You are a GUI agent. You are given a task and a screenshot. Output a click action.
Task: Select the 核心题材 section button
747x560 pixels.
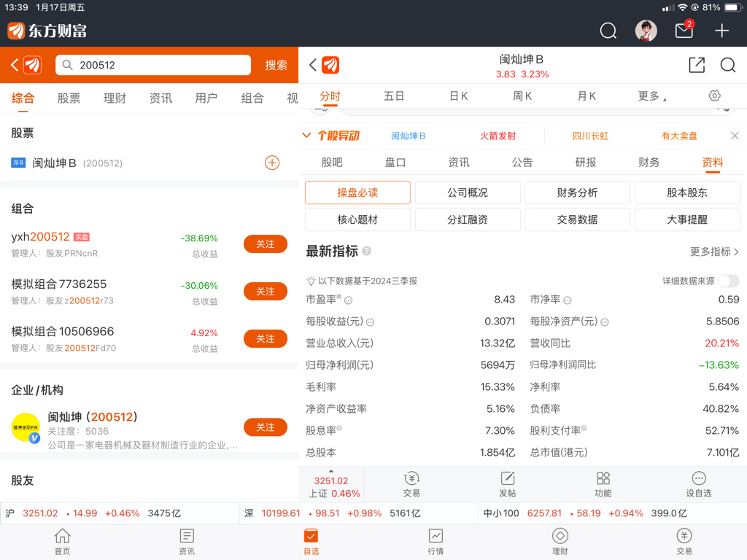coord(357,219)
